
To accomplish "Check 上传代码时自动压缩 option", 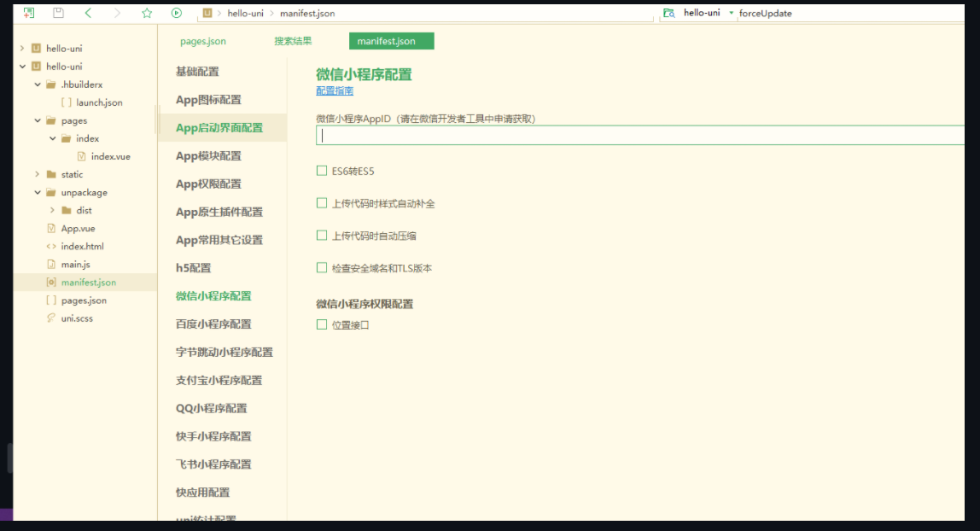I will click(x=322, y=235).
